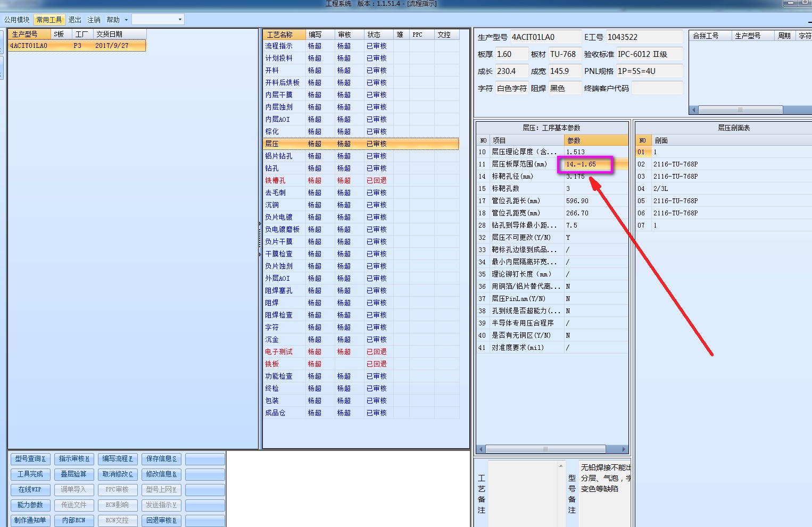This screenshot has width=812, height=527.
Task: Click the 注销 menu item
Action: tap(94, 20)
